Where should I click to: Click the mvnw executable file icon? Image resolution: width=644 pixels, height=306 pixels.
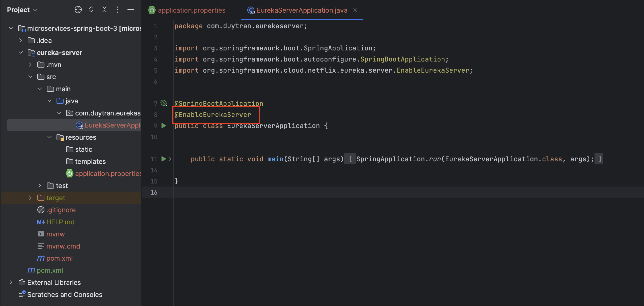41,234
